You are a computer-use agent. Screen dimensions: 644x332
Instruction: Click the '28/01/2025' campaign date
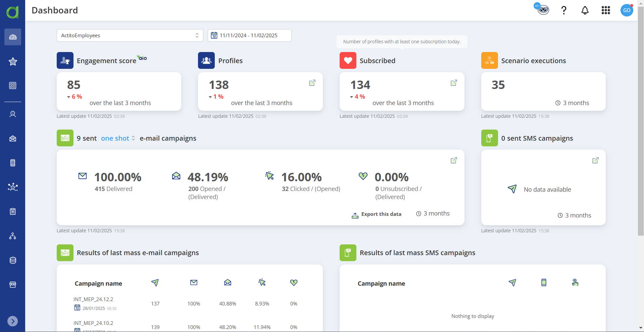coord(94,309)
